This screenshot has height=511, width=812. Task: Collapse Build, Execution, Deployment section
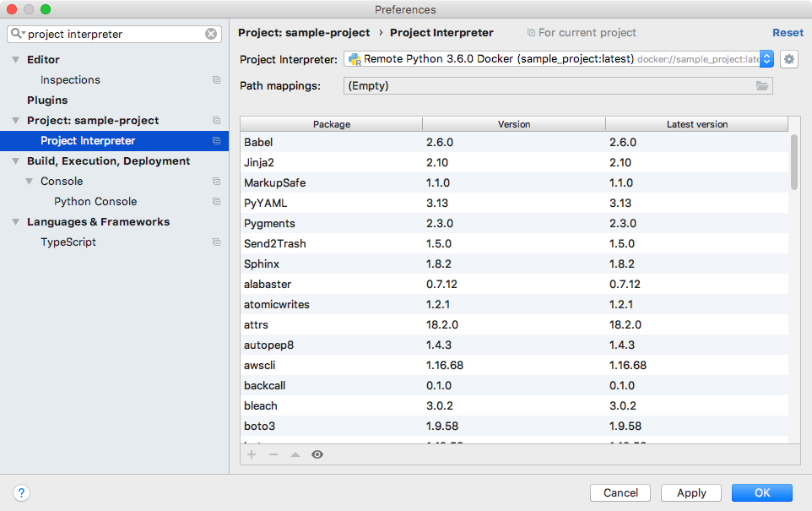(x=16, y=161)
